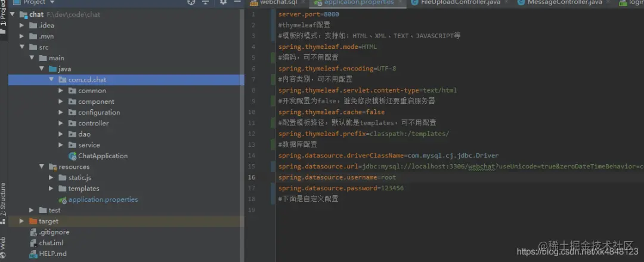Select ChatApplication in the project tree
Screen dimensions: 644x262
click(103, 156)
